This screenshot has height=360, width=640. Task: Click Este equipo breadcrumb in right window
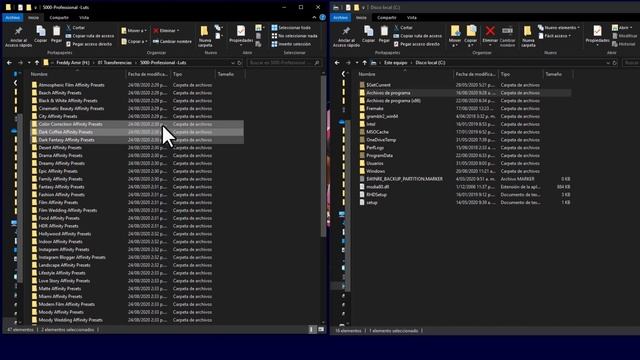pos(395,63)
